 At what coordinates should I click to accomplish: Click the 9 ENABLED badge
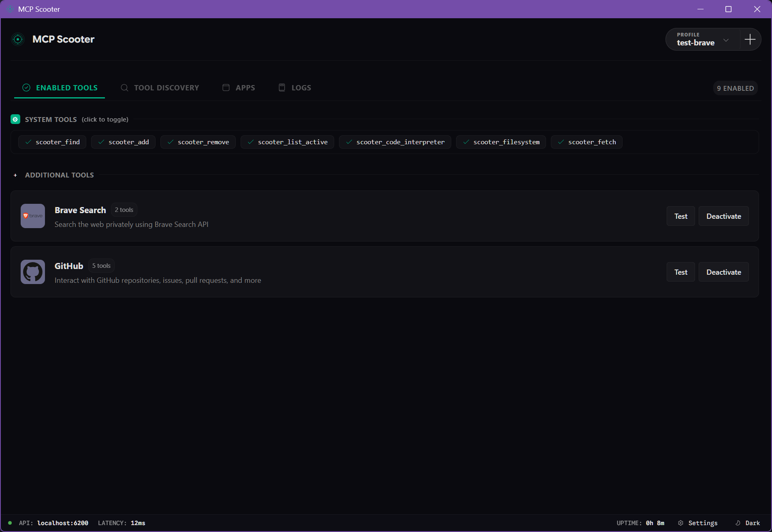coord(735,88)
